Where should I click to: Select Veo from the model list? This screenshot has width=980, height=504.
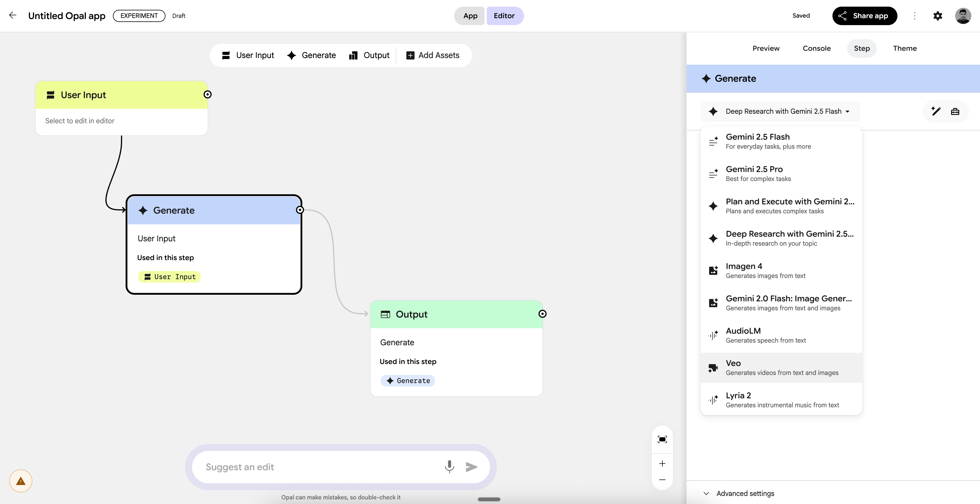point(781,367)
